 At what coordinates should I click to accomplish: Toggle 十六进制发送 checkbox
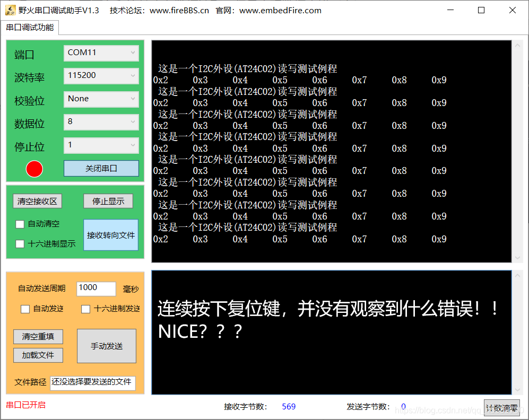tap(86, 309)
